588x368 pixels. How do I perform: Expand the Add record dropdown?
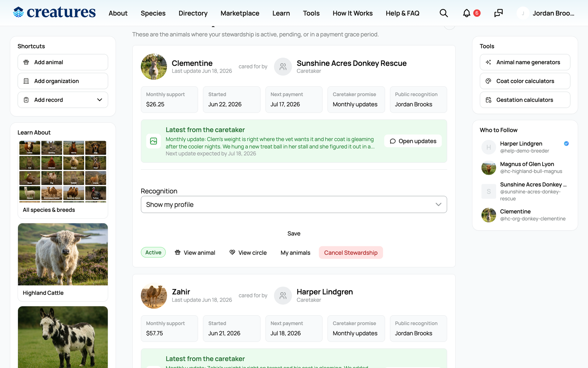(x=100, y=100)
